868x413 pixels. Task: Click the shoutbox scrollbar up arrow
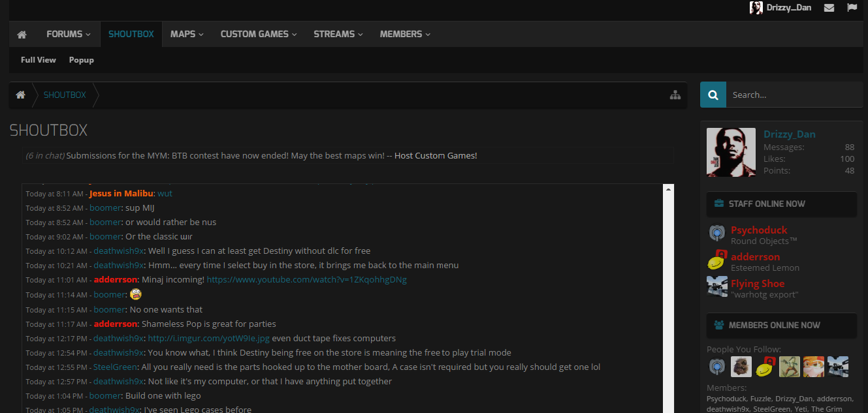(668, 189)
